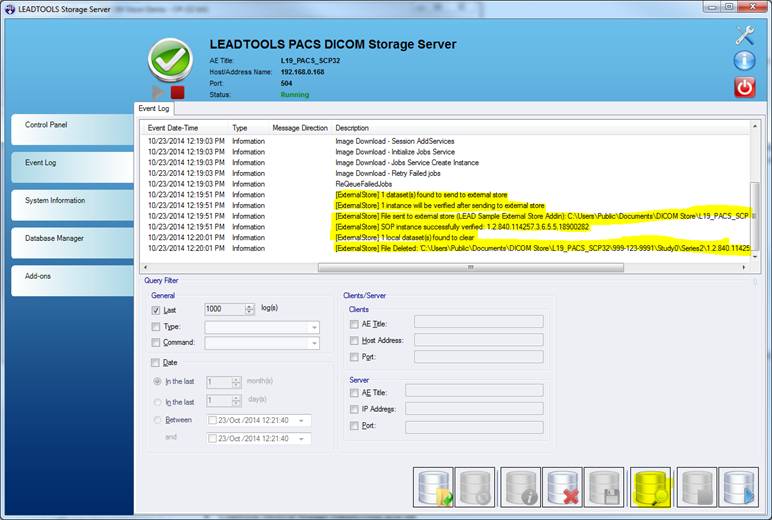Click the Clients AE Title text field
Image resolution: width=772 pixels, height=520 pixels.
[479, 322]
